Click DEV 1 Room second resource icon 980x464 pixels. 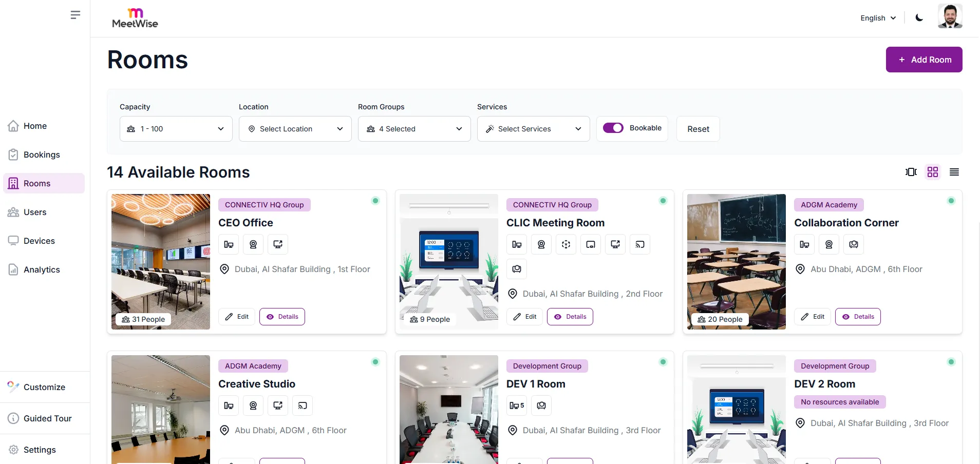[541, 405]
